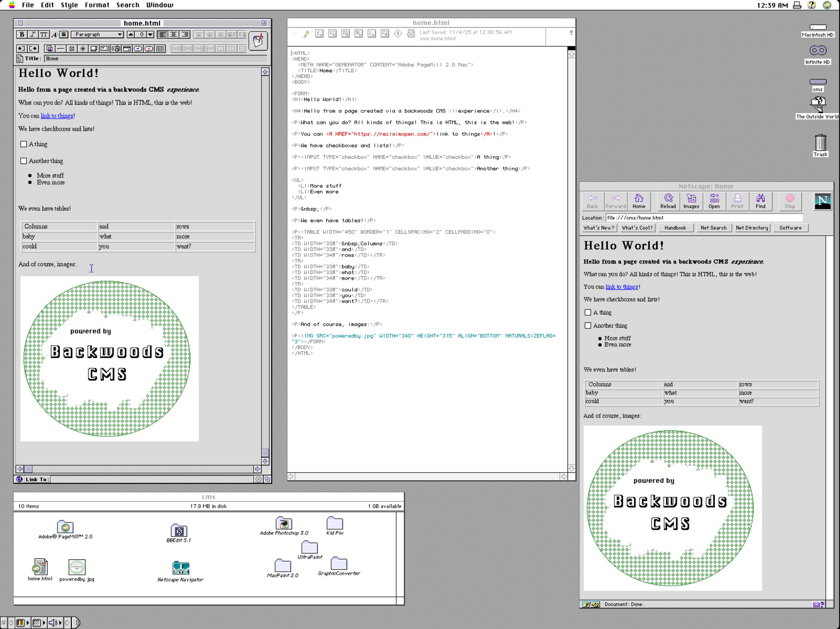The width and height of the screenshot is (840, 629).
Task: Insert a table using grid icon
Action: coord(160,49)
